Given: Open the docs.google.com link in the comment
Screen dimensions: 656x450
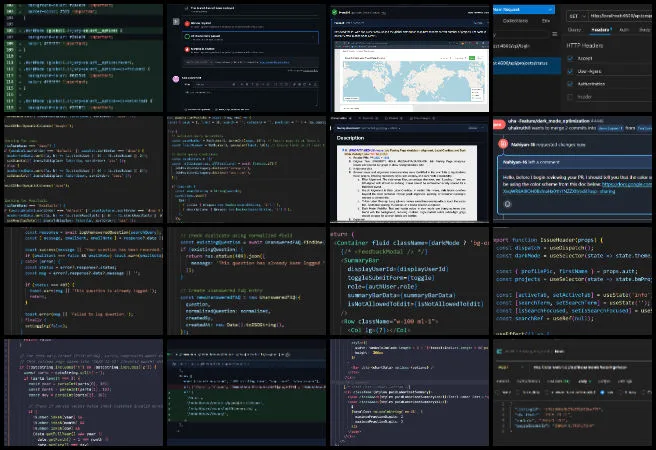Looking at the screenshot, I should 627,184.
